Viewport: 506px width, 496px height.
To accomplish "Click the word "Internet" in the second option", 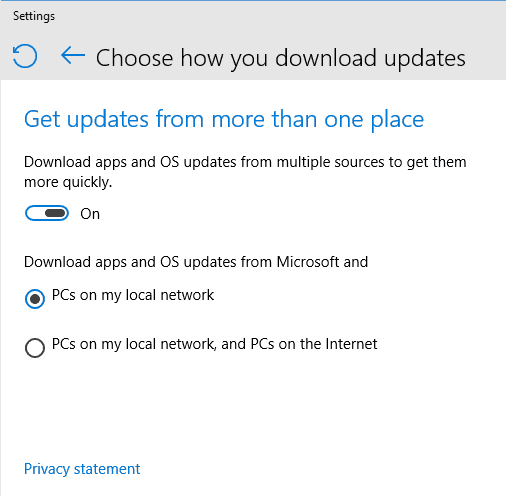I will 351,344.
